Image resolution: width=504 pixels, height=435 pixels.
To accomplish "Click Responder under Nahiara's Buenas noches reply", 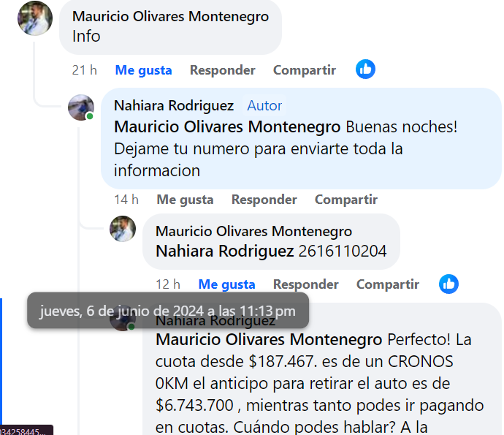I will 264,200.
